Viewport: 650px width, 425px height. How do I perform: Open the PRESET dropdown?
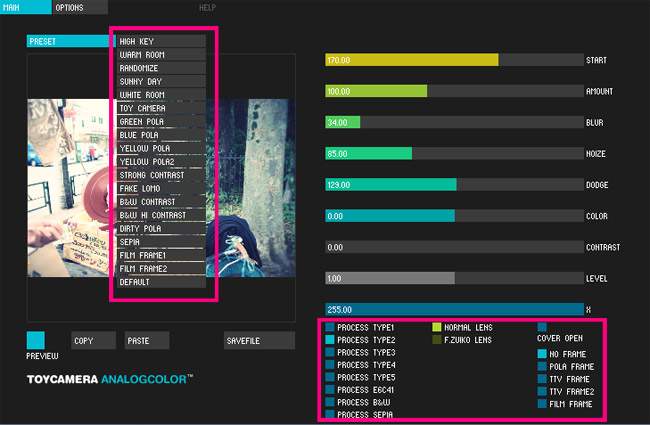pos(70,41)
